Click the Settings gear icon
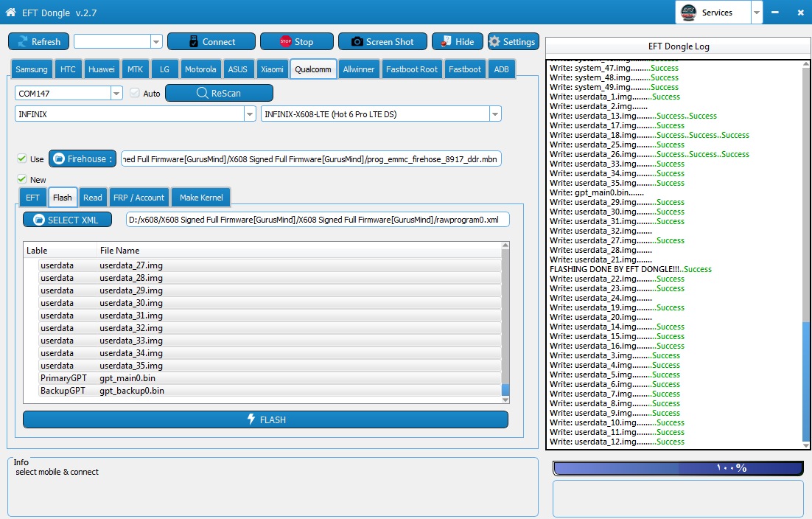Viewport: 812px width, 519px height. coord(494,41)
